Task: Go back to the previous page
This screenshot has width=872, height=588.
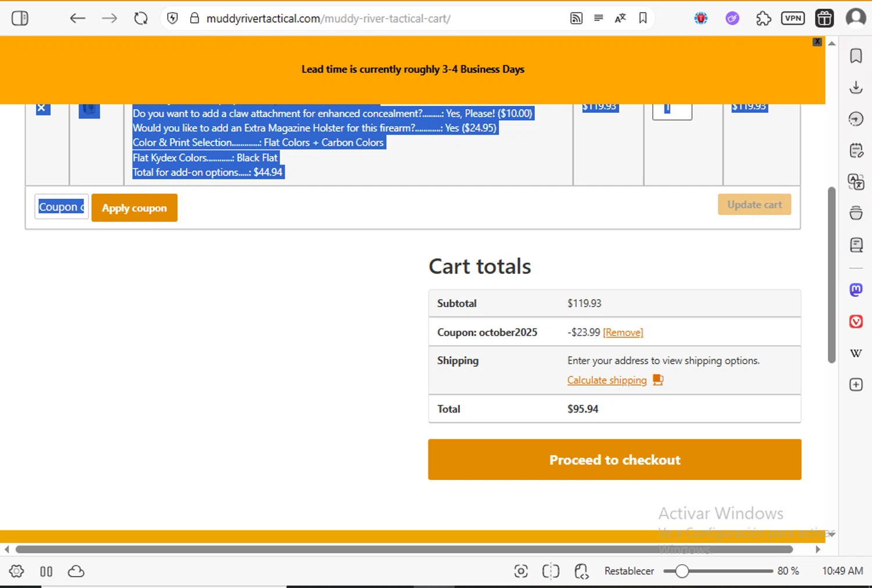Action: coord(77,18)
